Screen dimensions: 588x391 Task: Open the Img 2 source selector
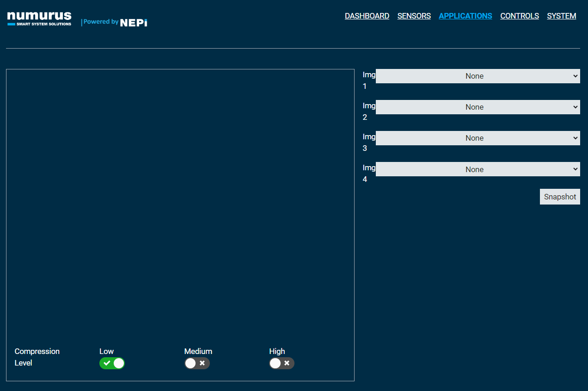pos(478,107)
